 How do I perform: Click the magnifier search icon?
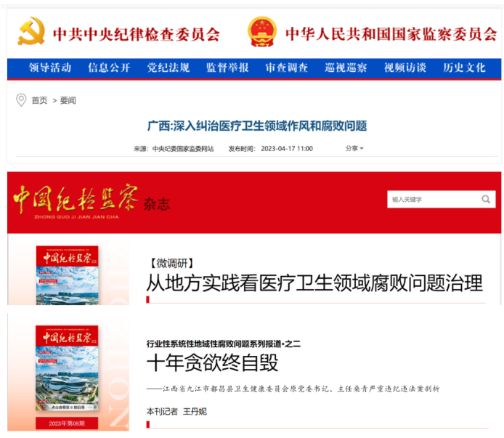coord(486,199)
